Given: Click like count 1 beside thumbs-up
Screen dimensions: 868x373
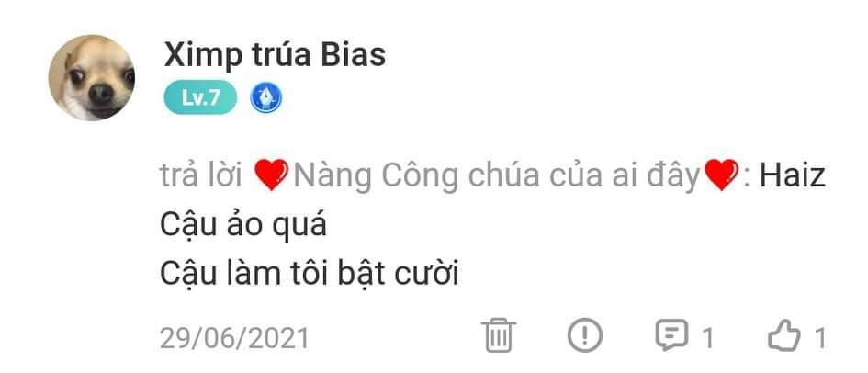Looking at the screenshot, I should tap(820, 338).
